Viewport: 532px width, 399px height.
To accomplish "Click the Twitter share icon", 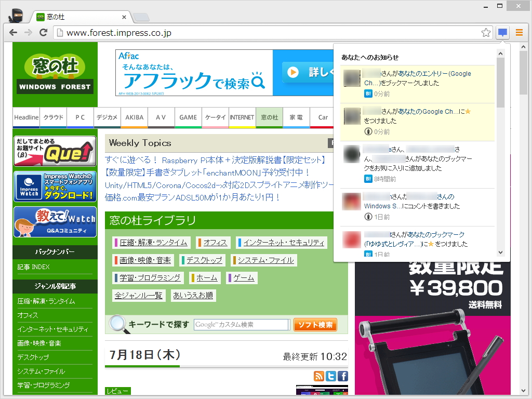I will pyautogui.click(x=331, y=376).
